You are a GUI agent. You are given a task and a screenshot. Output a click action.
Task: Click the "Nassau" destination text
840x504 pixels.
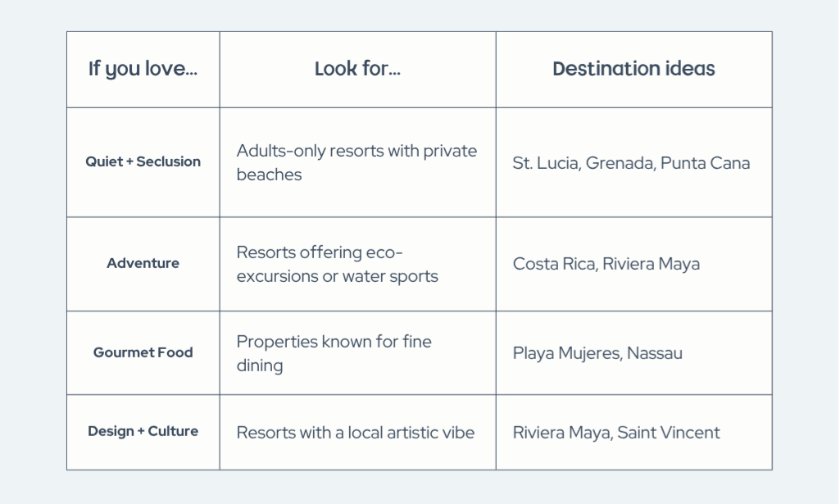coord(655,354)
